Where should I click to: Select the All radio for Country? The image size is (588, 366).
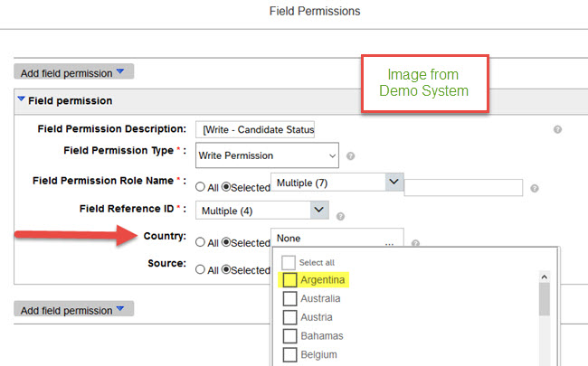(200, 242)
